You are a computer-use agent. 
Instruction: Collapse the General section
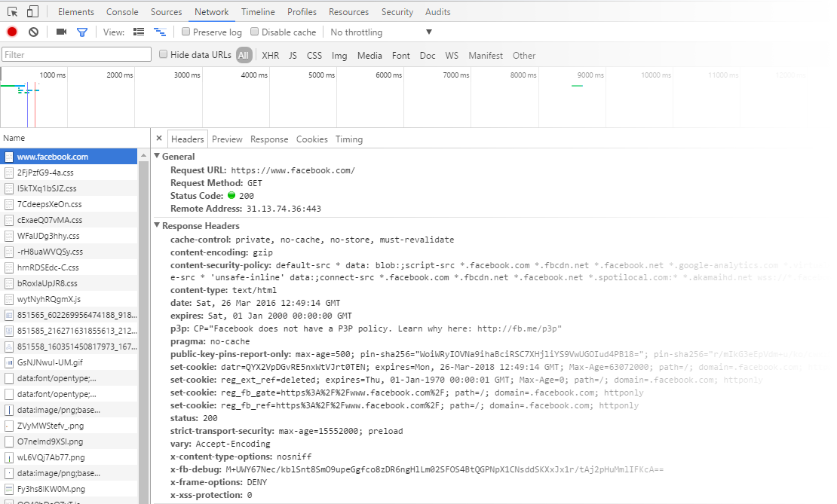(x=157, y=156)
